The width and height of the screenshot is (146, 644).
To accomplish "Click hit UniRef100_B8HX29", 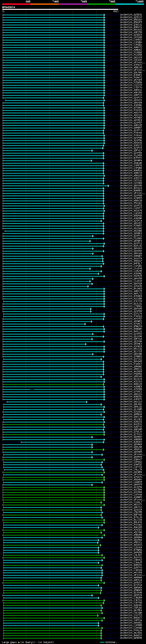I will click(131, 384).
